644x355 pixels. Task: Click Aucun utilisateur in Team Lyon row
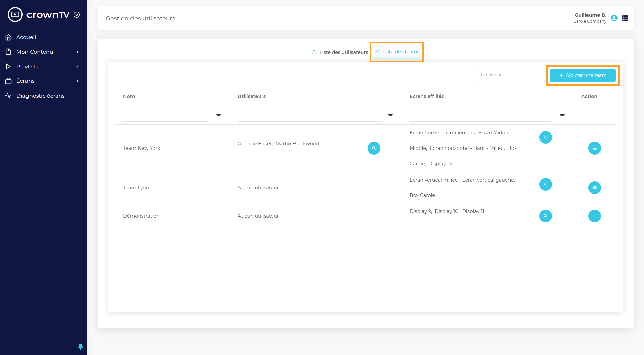[258, 188]
